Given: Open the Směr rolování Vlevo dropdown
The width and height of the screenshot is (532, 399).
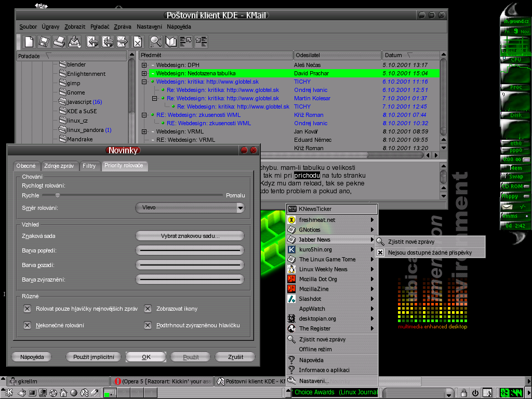Looking at the screenshot, I should [x=190, y=208].
